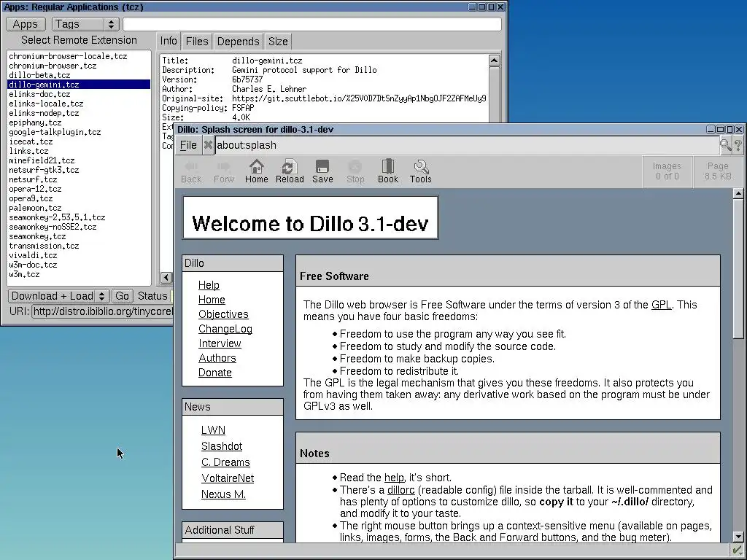Follow the GPL link in Free Software
This screenshot has height=560, width=747.
(x=661, y=305)
